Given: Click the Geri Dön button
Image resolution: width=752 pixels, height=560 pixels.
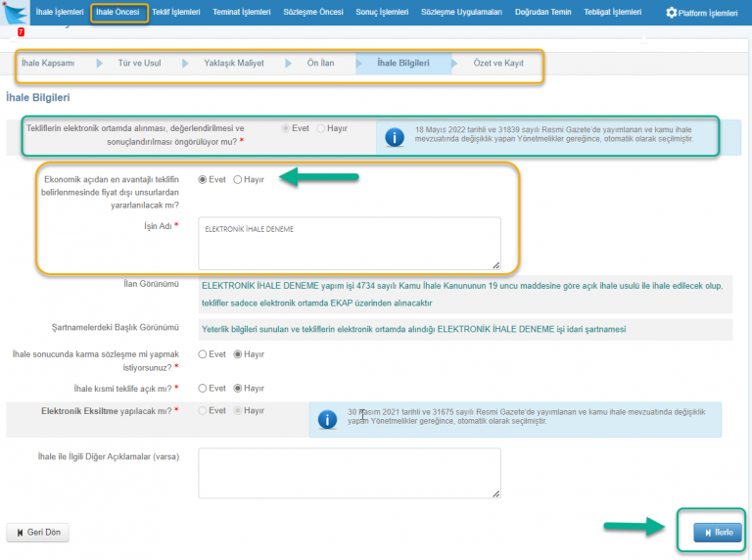Looking at the screenshot, I should coord(38,533).
